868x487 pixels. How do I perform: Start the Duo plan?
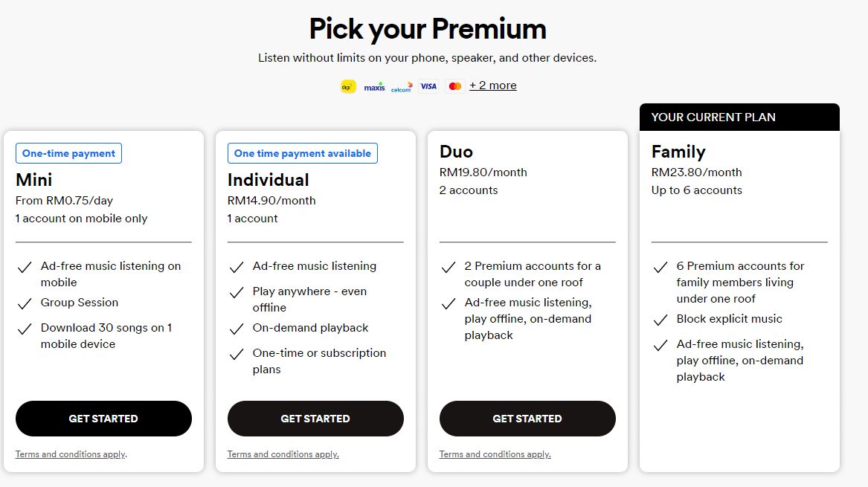[527, 418]
